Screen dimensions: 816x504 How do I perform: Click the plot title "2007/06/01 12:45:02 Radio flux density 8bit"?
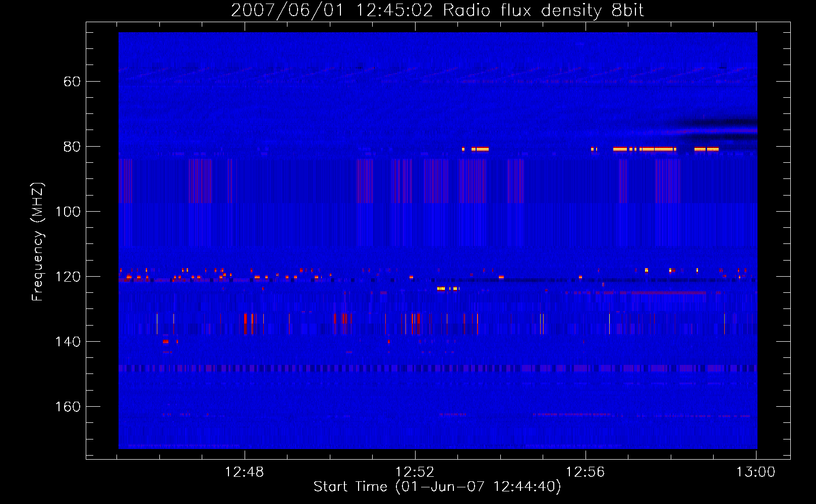click(x=438, y=11)
